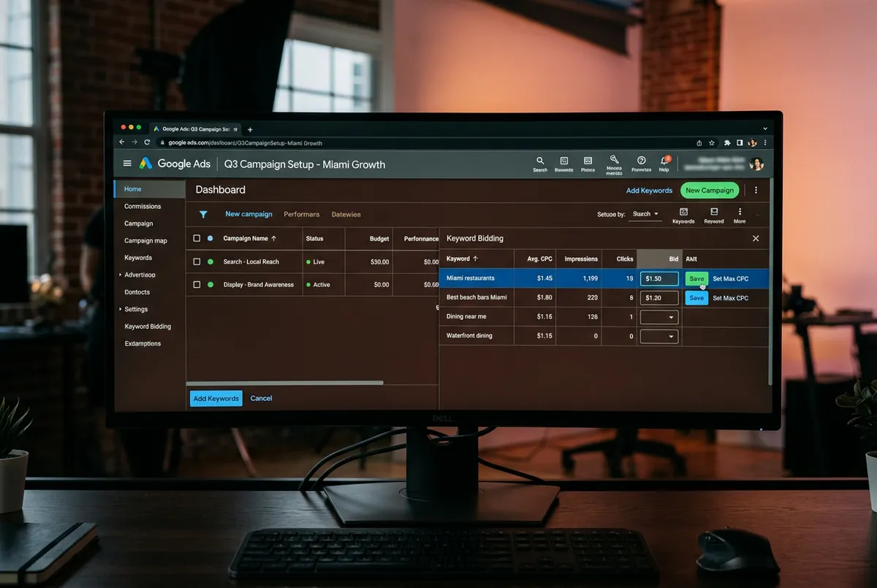The width and height of the screenshot is (877, 588).
Task: Click the Add Keywords link near the top
Action: [x=649, y=191]
